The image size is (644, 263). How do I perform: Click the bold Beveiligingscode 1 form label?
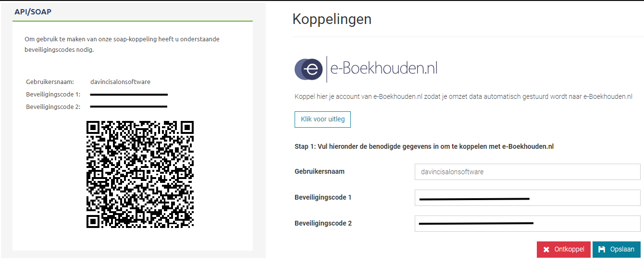coord(323,197)
